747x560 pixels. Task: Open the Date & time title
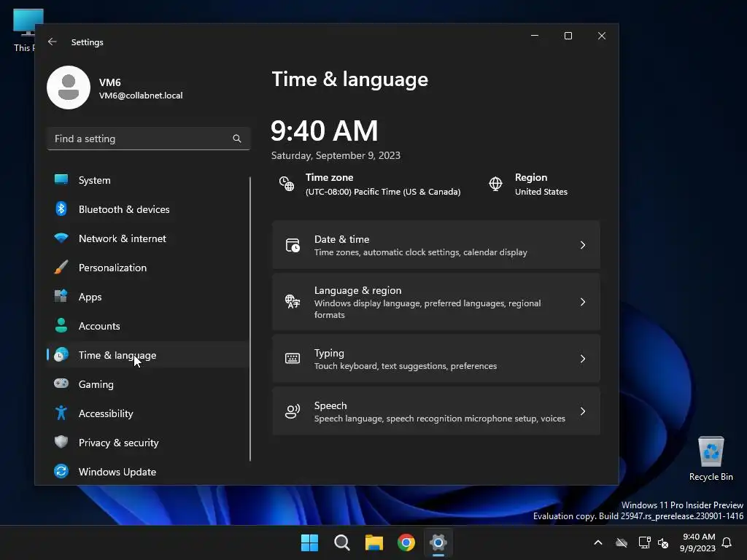341,239
